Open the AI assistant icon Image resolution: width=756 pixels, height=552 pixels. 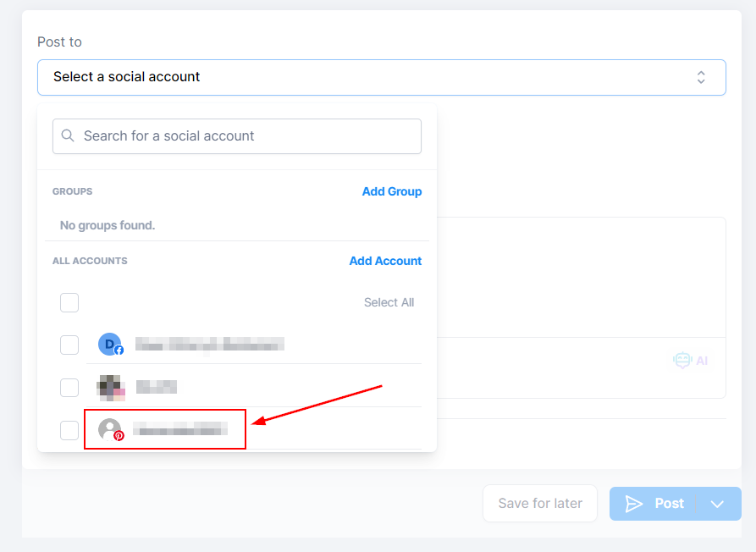click(690, 361)
